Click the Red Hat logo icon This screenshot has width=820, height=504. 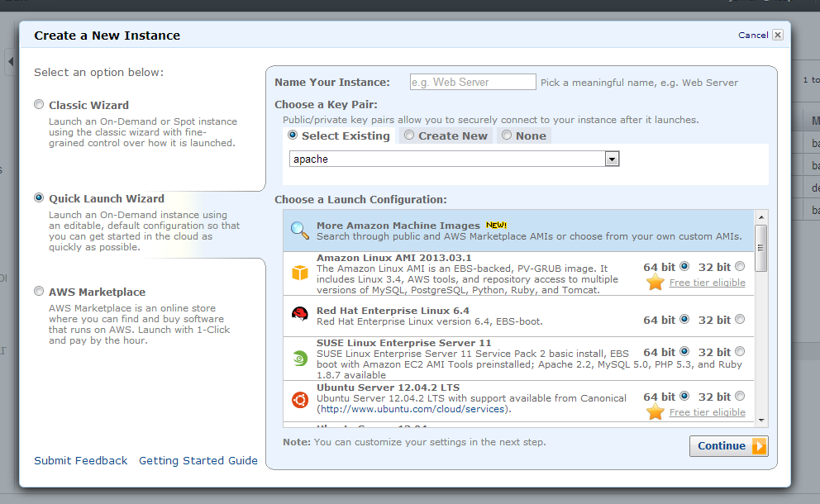point(300,314)
